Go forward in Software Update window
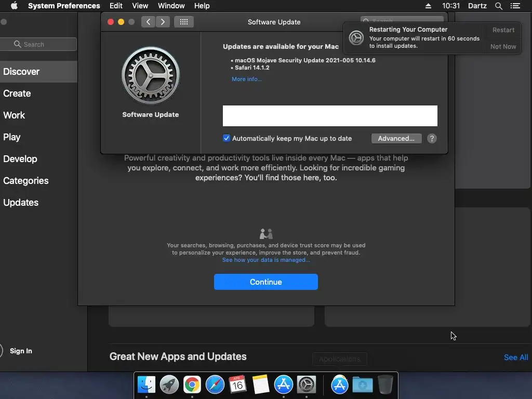Image resolution: width=532 pixels, height=399 pixels. click(x=163, y=22)
